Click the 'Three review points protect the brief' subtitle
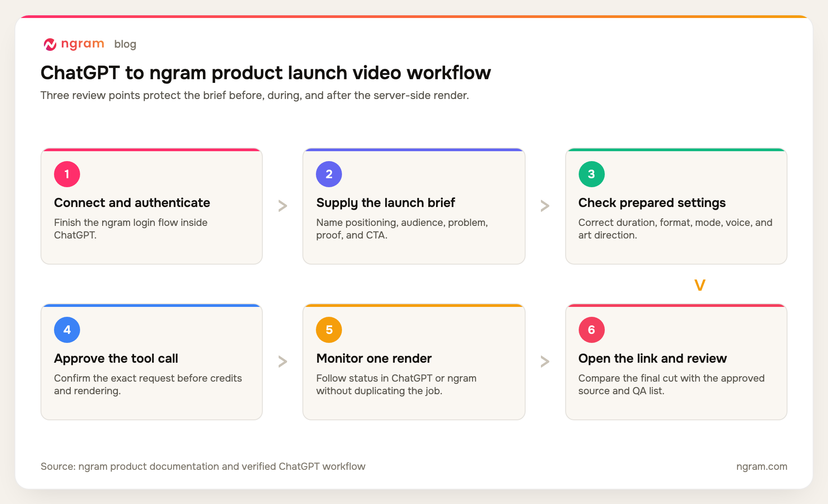This screenshot has height=504, width=828. [x=255, y=95]
